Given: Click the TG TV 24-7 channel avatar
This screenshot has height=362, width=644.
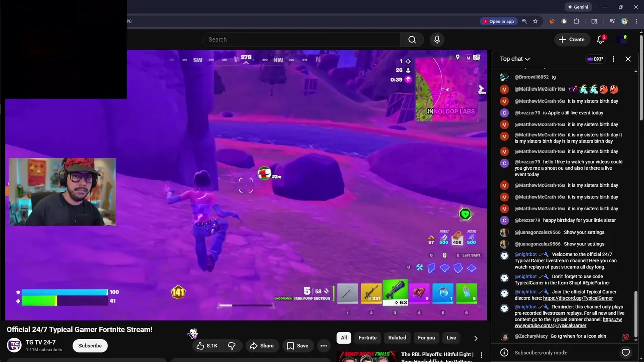Looking at the screenshot, I should [x=14, y=346].
